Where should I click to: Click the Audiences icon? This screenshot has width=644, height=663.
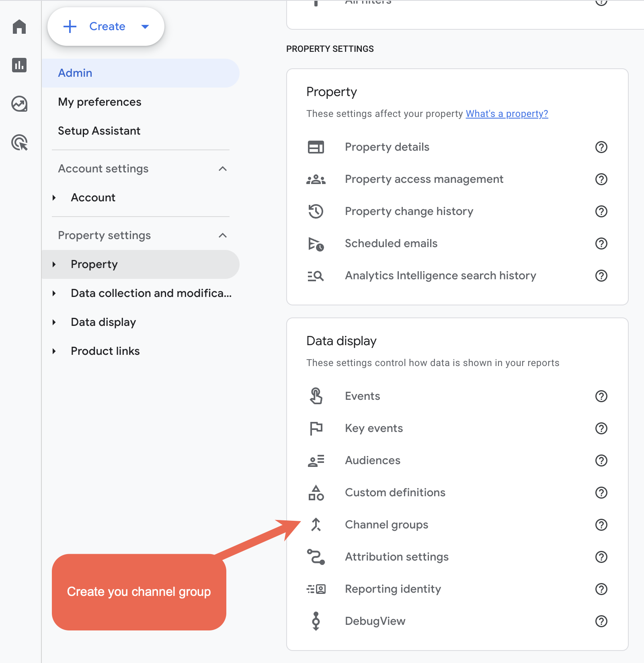coord(316,460)
